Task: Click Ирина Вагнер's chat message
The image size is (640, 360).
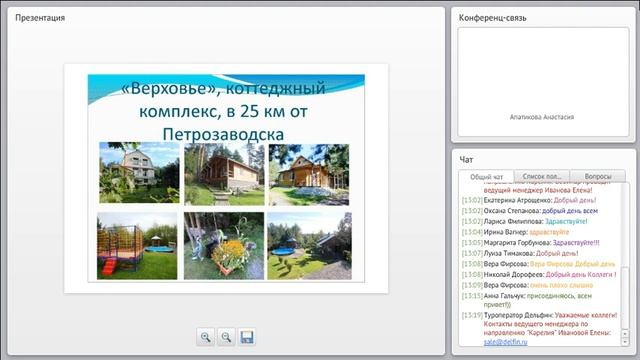Action: pos(516,232)
